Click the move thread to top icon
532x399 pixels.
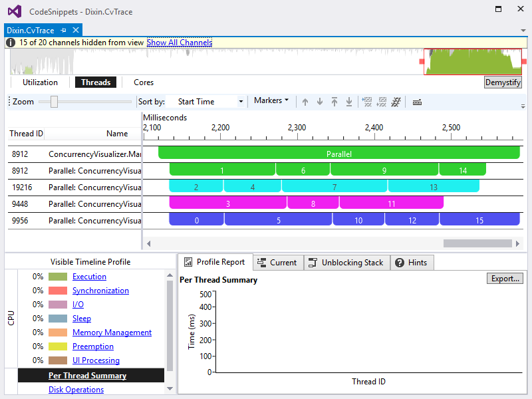click(334, 102)
